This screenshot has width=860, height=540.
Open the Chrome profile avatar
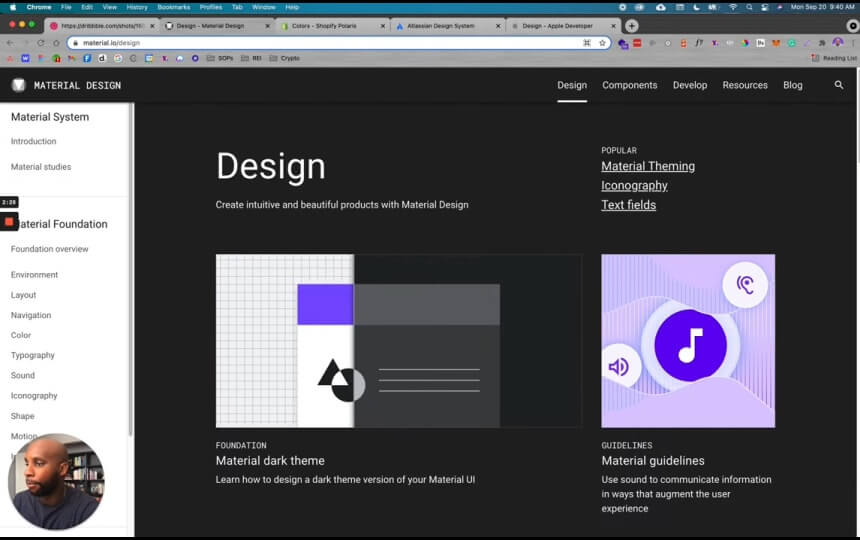pos(838,43)
